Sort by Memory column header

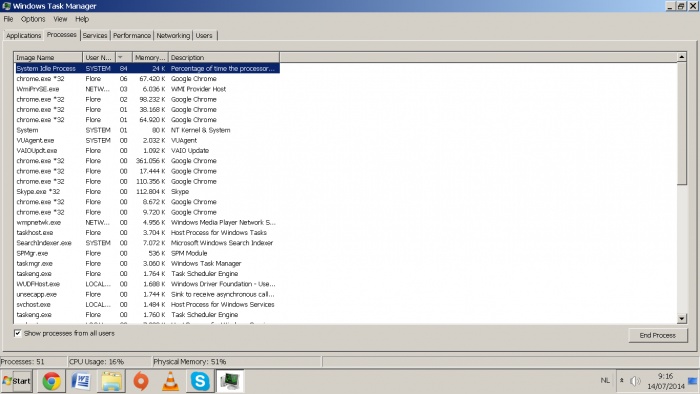[x=150, y=58]
